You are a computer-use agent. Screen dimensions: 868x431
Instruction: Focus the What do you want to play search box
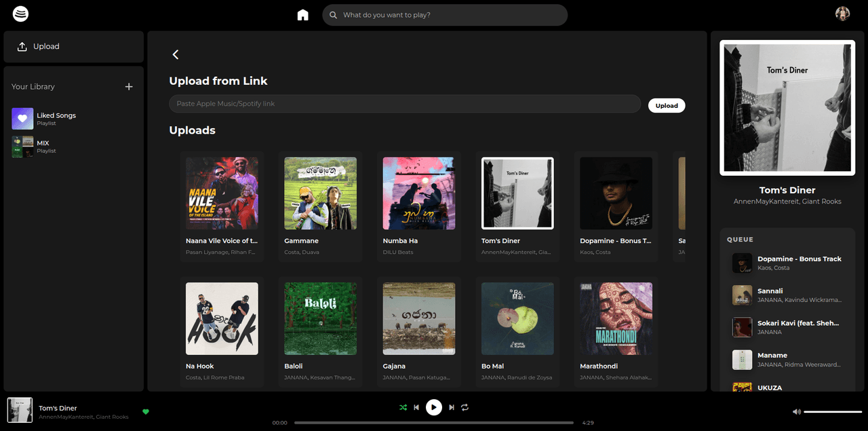445,15
